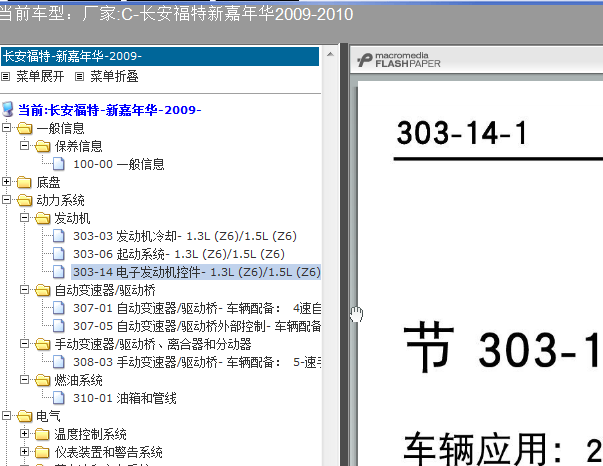Viewport: 603px width, 466px height.
Task: Click page icon beside 303-06 起动系统
Action: (58, 254)
